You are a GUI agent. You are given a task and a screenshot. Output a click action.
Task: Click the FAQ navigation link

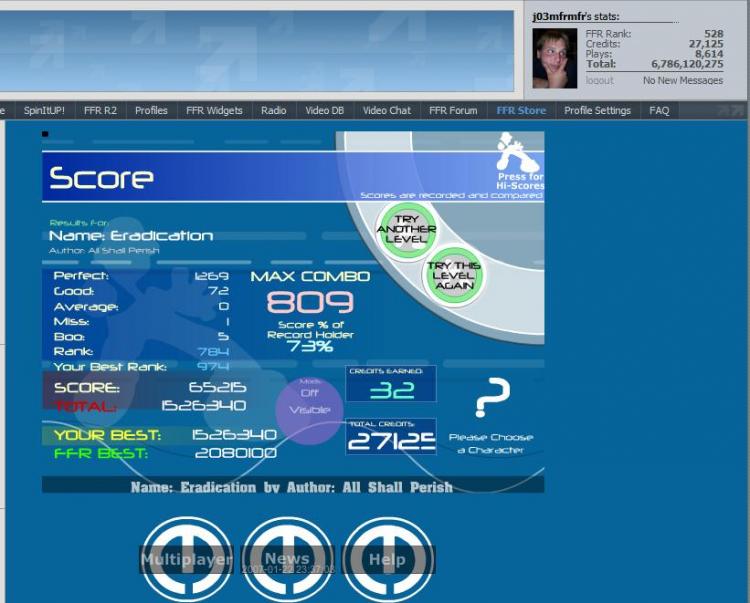pos(659,110)
